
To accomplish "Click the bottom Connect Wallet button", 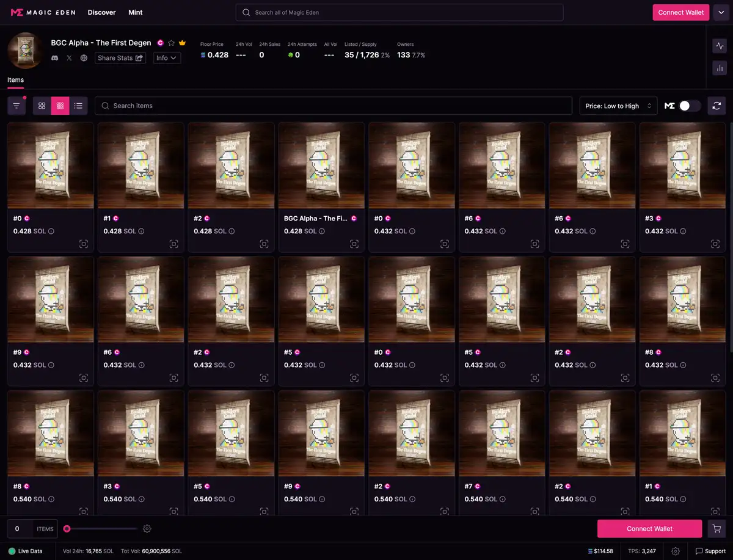I will point(649,529).
